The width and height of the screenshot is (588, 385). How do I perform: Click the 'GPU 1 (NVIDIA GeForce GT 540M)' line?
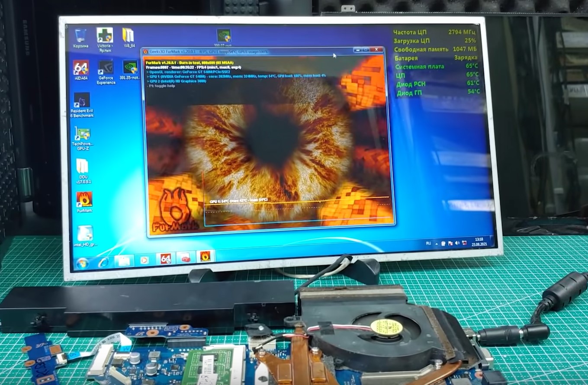[237, 76]
